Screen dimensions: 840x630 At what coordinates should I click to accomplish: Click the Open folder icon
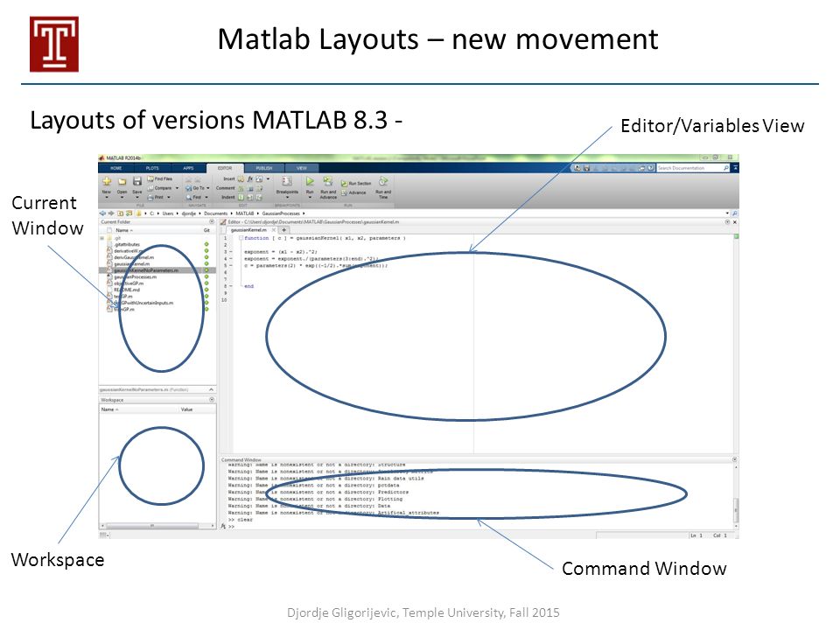pyautogui.click(x=122, y=181)
